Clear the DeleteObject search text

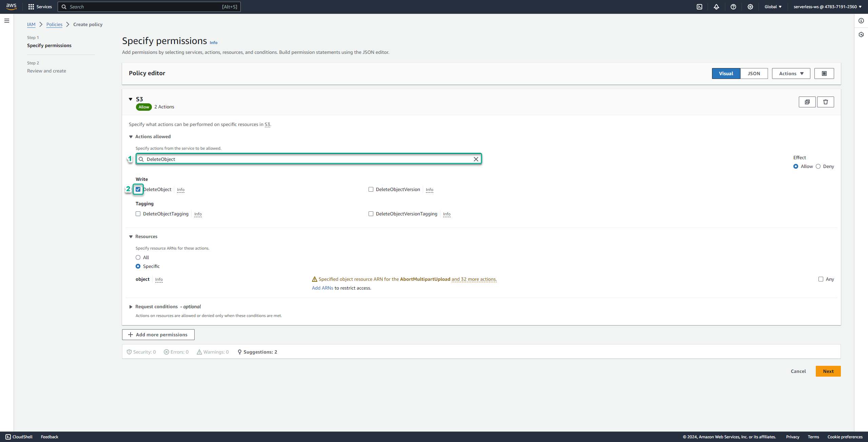pyautogui.click(x=476, y=159)
